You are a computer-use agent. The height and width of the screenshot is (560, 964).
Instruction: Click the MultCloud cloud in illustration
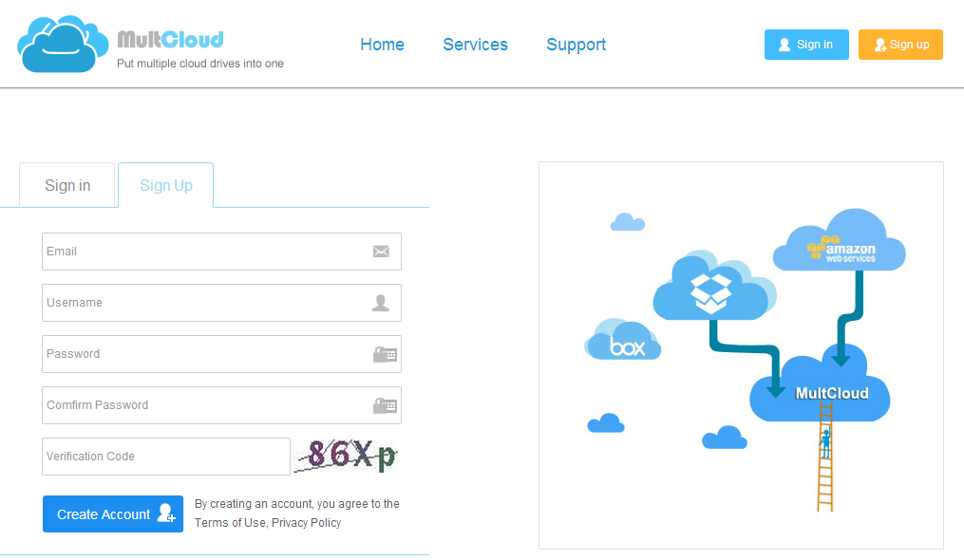tap(820, 384)
